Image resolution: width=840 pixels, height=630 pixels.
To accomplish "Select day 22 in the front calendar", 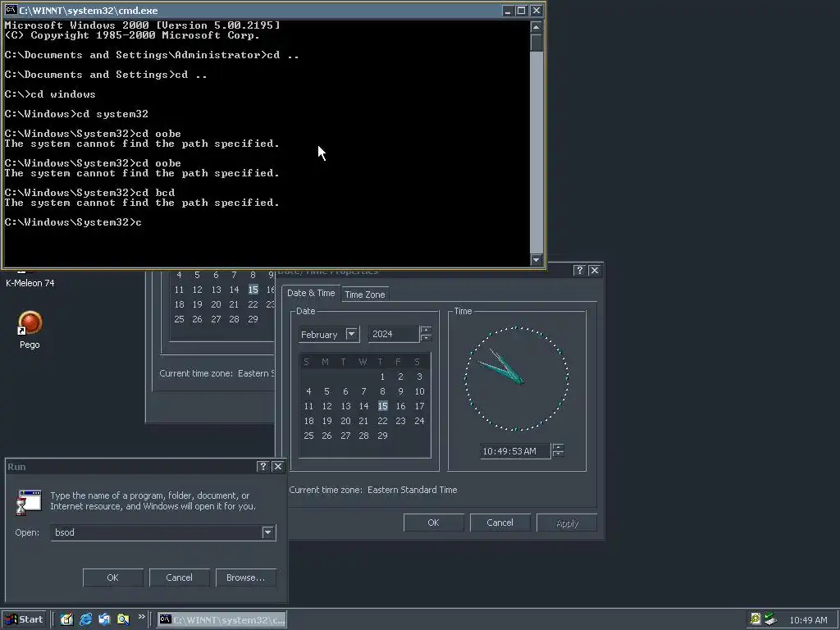I will (x=382, y=421).
